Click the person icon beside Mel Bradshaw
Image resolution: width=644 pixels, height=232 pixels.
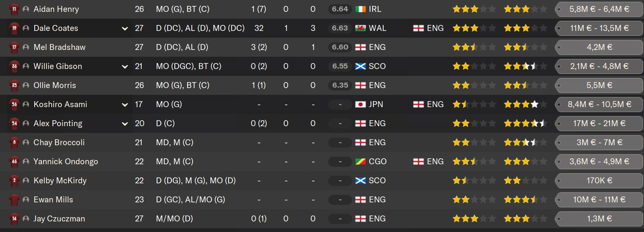26,47
